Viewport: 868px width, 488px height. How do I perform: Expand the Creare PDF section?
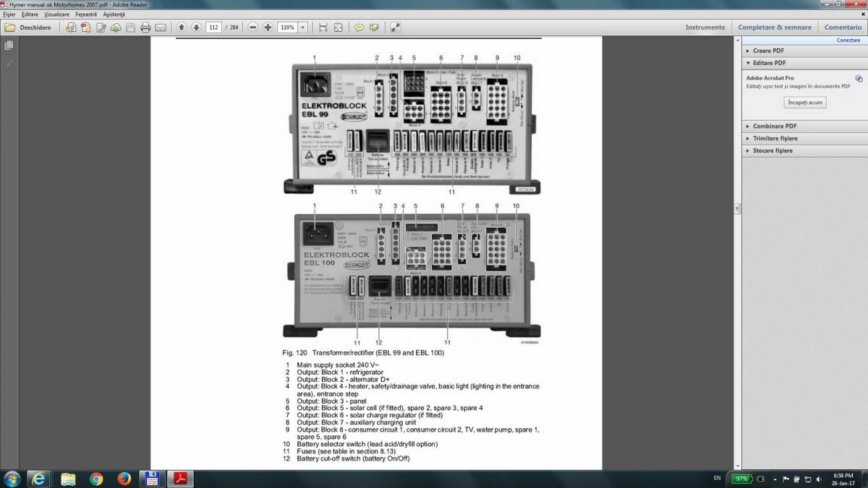(768, 51)
